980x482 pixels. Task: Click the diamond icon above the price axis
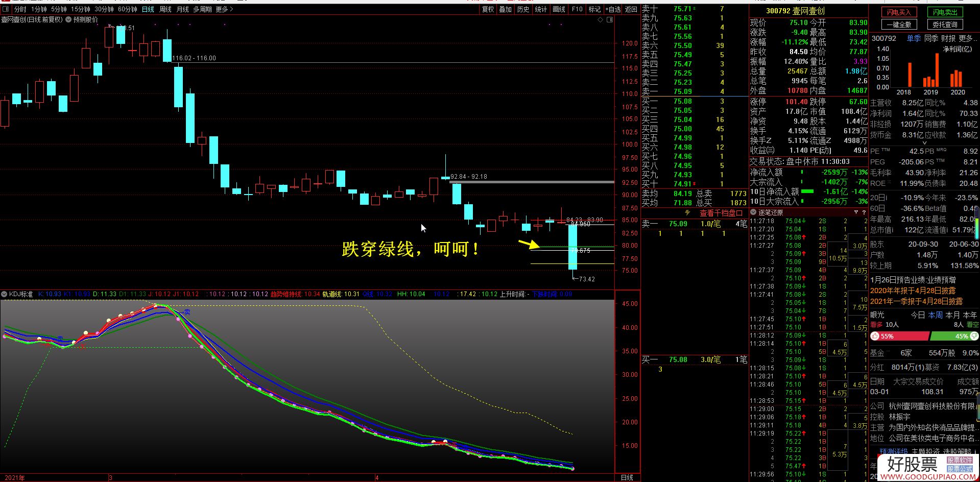pyautogui.click(x=601, y=19)
